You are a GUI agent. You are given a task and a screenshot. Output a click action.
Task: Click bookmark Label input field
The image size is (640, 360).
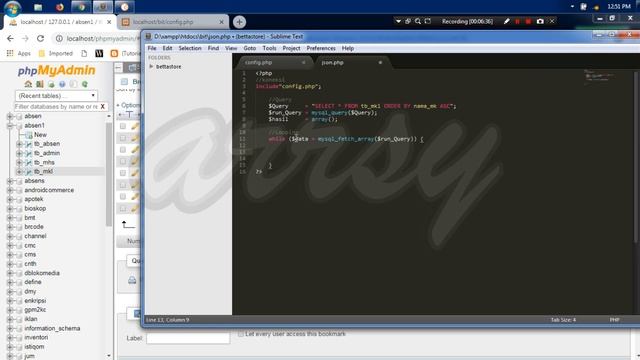tap(188, 338)
